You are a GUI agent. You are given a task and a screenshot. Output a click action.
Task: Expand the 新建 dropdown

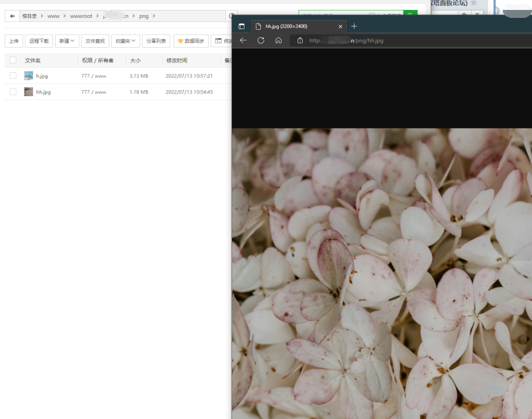point(67,41)
